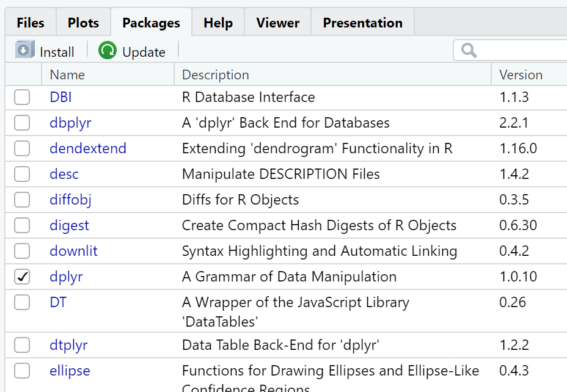Check the ellipse package checkbox
Screen dimensions: 567x392
[22, 371]
